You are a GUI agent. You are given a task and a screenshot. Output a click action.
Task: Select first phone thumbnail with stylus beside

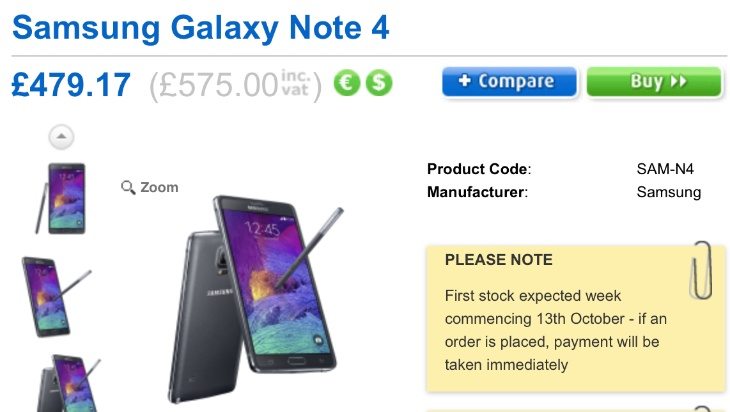(61, 198)
